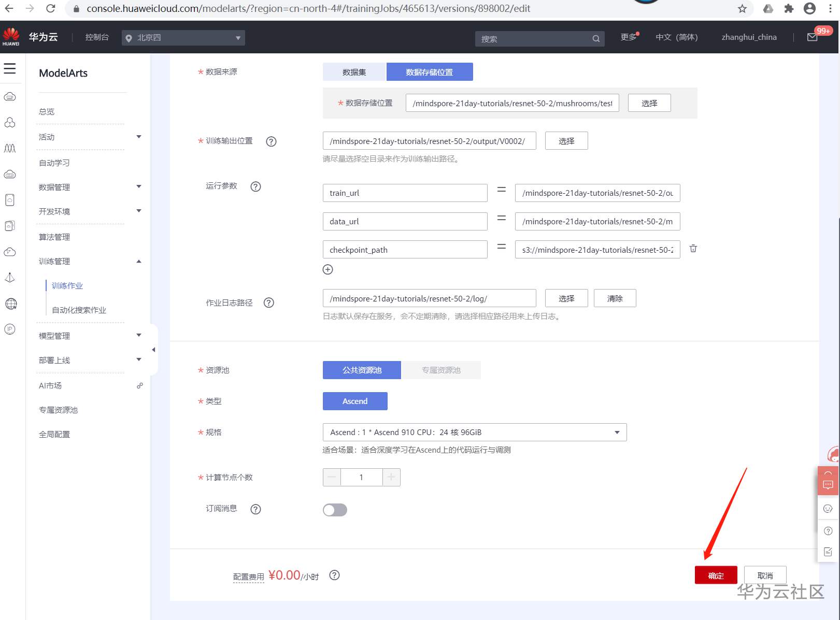
Task: Show help for 订阅消息
Action: [x=255, y=509]
